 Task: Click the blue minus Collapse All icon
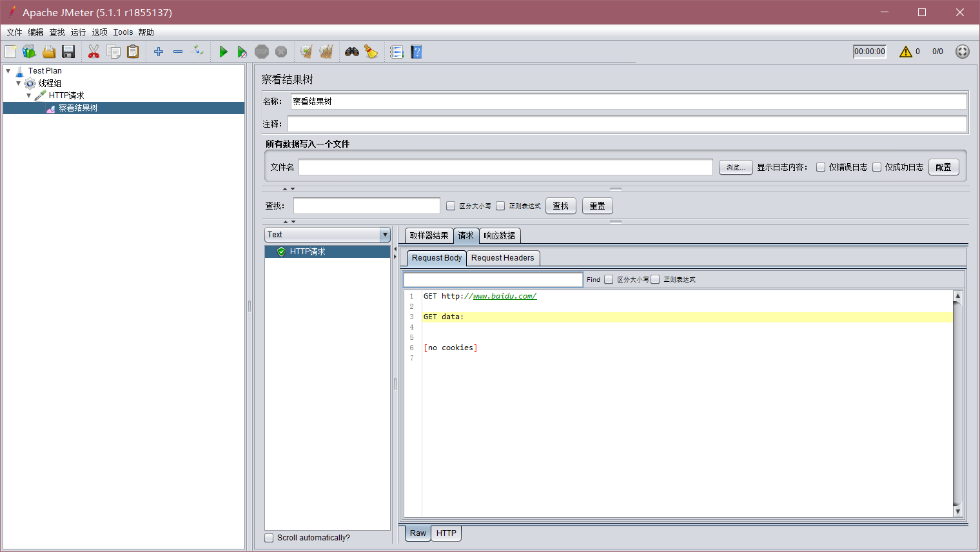click(178, 52)
